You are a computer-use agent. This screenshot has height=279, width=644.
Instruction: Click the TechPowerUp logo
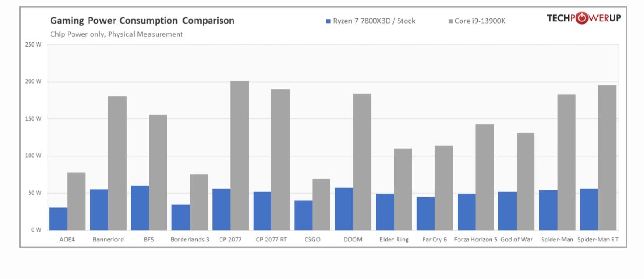coord(584,18)
